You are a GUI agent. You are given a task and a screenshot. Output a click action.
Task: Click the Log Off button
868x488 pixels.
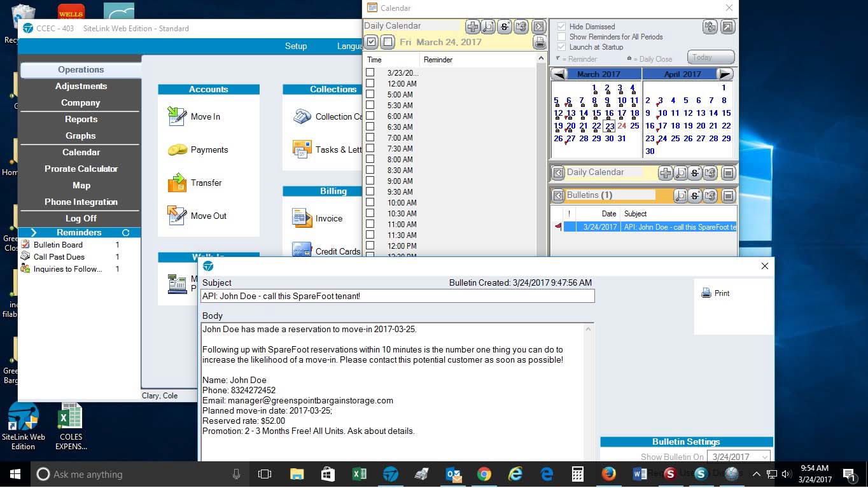(x=81, y=218)
